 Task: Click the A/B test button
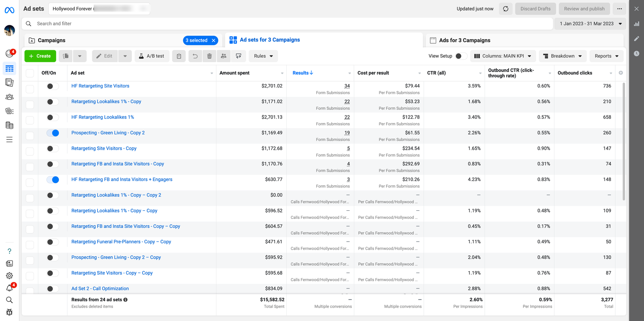click(x=152, y=56)
